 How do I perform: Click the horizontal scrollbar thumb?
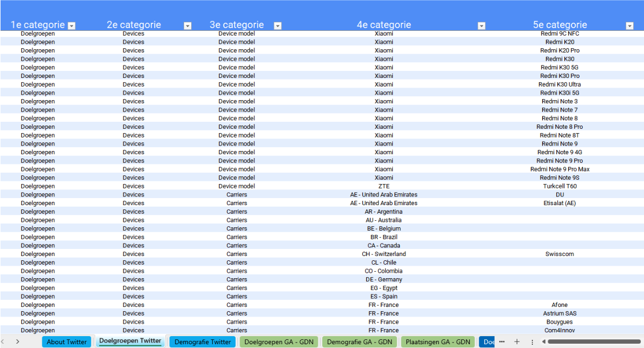click(x=594, y=342)
